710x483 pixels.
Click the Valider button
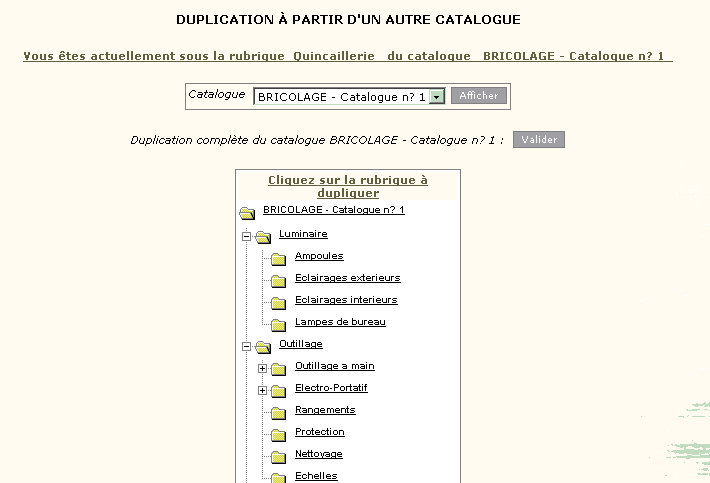point(539,139)
